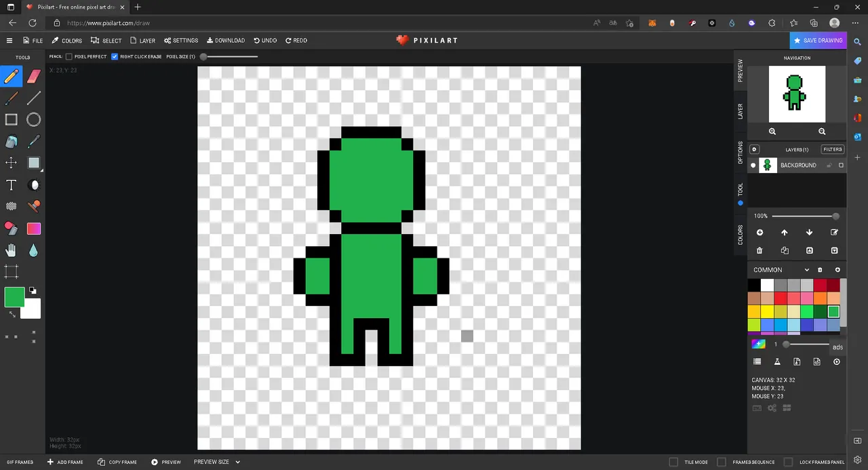Select the Brush tool
868x470 pixels.
point(12,98)
